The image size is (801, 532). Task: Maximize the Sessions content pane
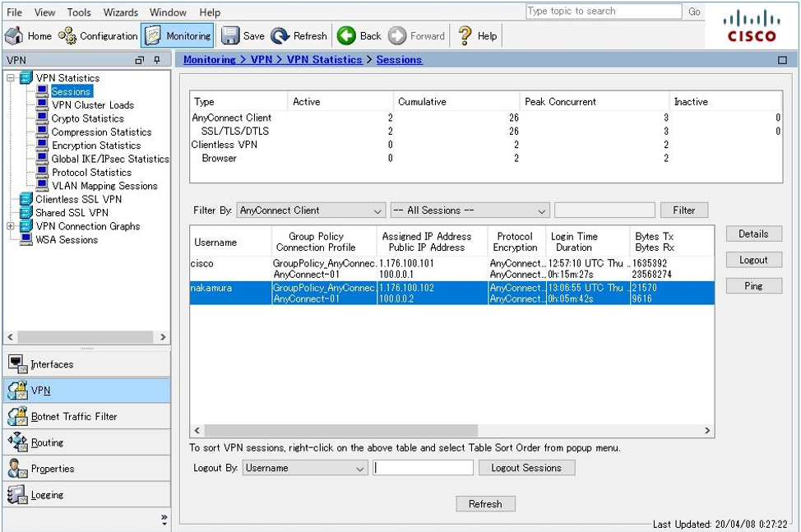(782, 60)
